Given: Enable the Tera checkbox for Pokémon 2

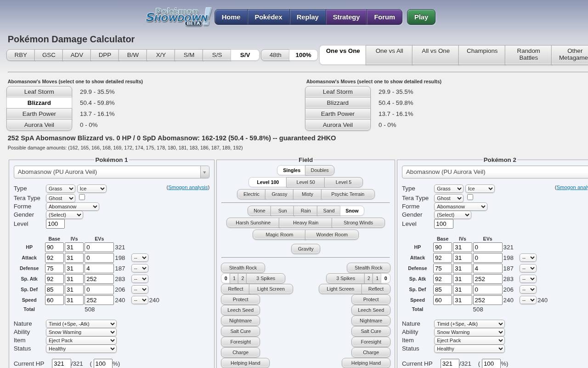Looking at the screenshot, I should tap(470, 197).
